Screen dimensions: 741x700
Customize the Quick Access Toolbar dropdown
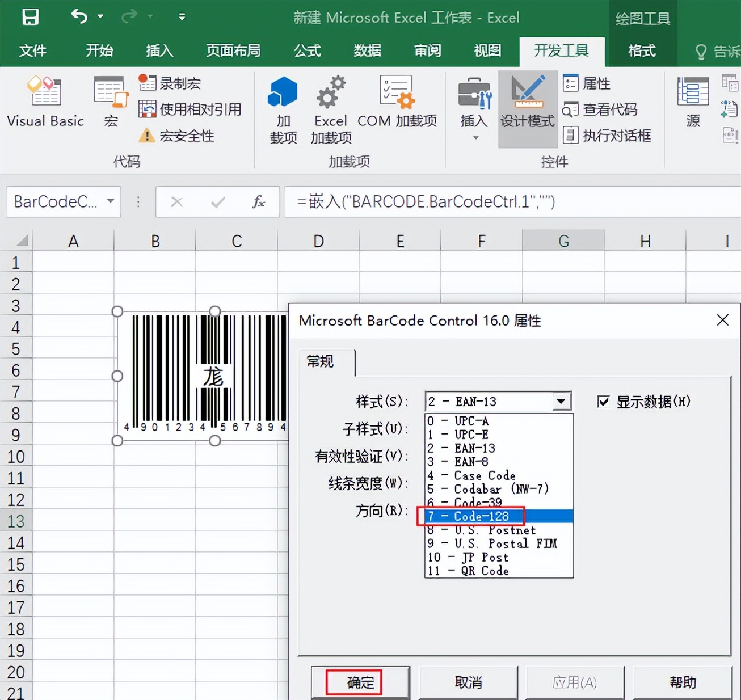pyautogui.click(x=182, y=17)
